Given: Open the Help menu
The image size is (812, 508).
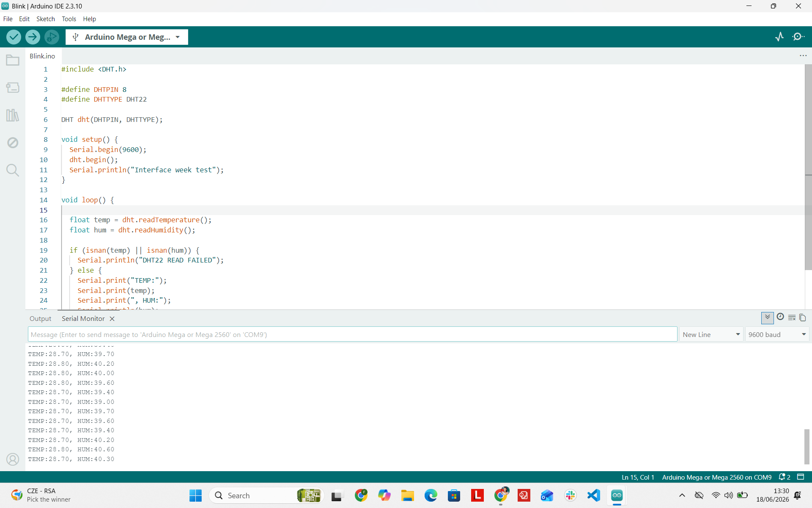Looking at the screenshot, I should pyautogui.click(x=89, y=19).
